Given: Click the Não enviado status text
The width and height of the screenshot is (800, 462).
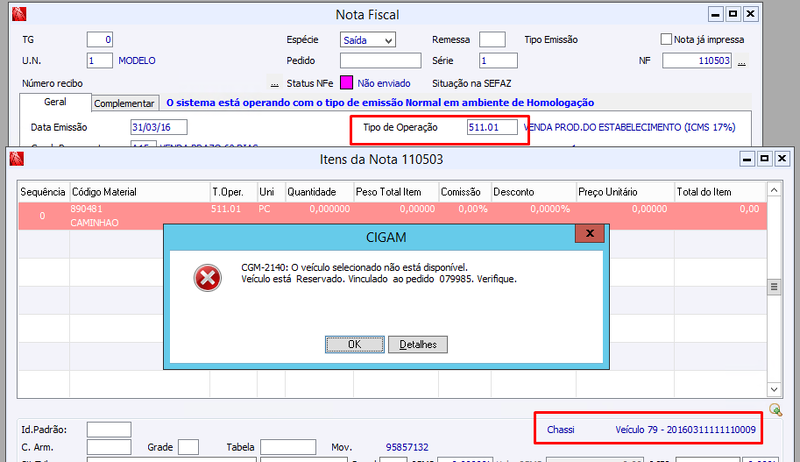Looking at the screenshot, I should (x=384, y=83).
